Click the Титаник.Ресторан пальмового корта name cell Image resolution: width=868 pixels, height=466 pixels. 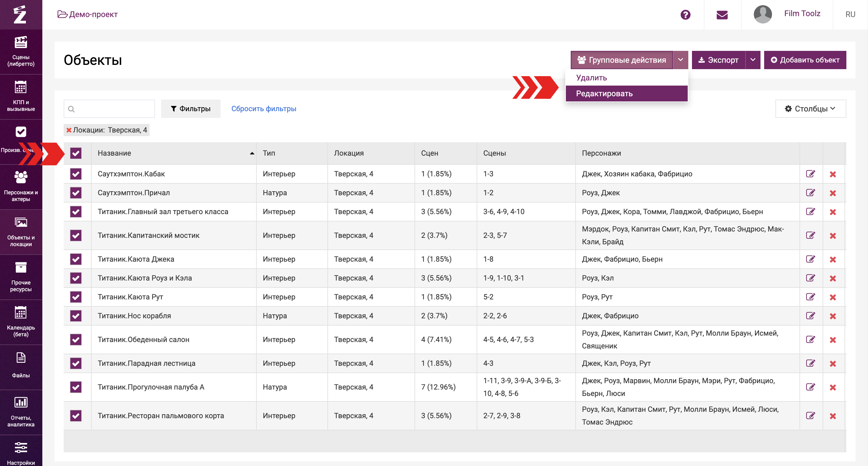coord(174,415)
